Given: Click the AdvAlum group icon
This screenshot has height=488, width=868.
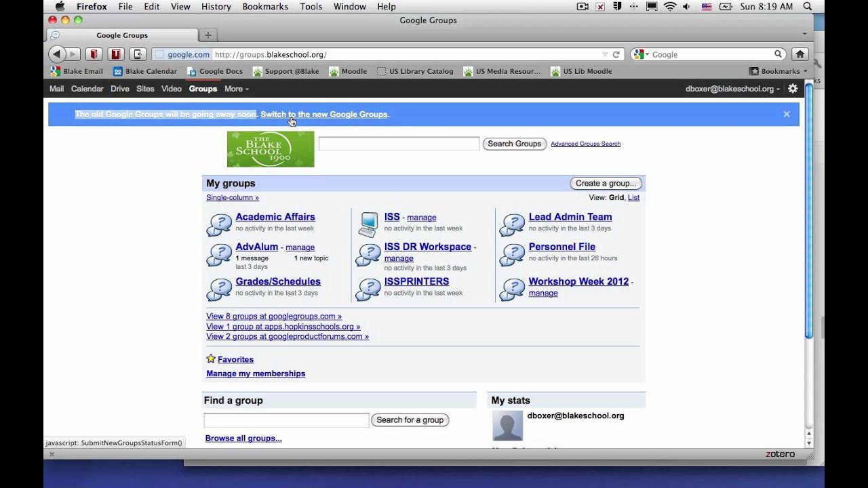Looking at the screenshot, I should pos(219,254).
